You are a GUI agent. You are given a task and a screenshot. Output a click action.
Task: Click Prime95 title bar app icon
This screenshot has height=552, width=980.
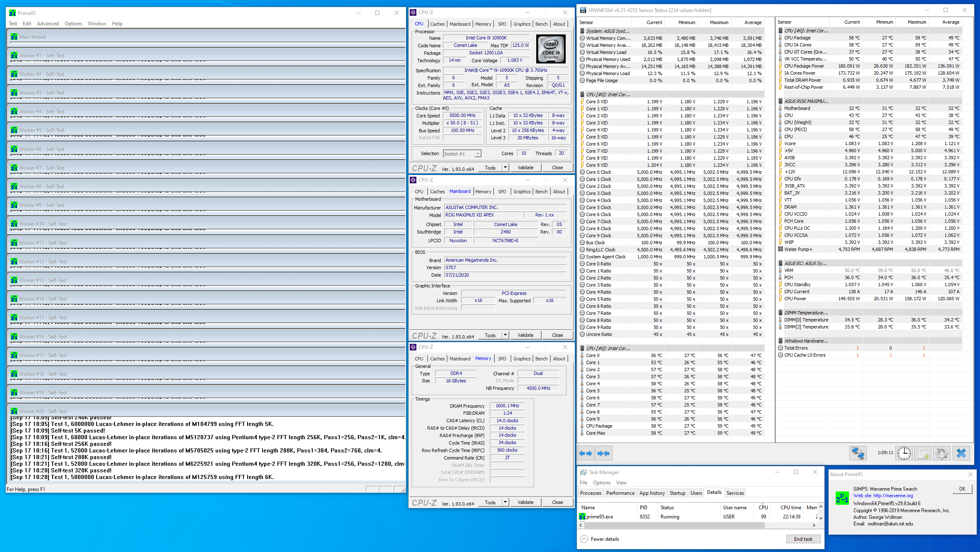click(x=12, y=13)
